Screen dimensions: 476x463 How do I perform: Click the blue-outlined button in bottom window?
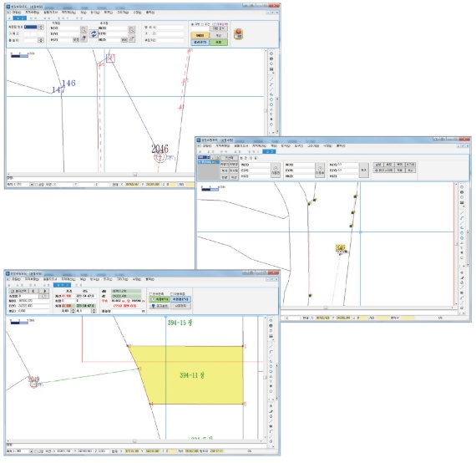pyautogui.click(x=180, y=299)
